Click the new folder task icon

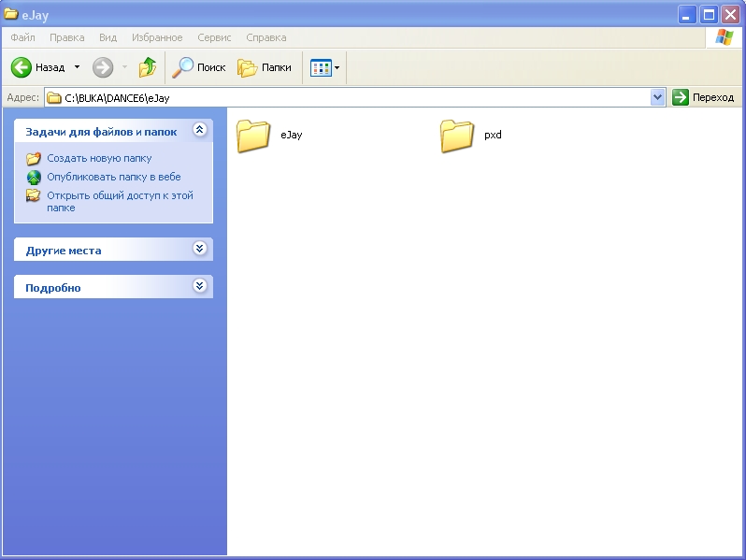34,158
